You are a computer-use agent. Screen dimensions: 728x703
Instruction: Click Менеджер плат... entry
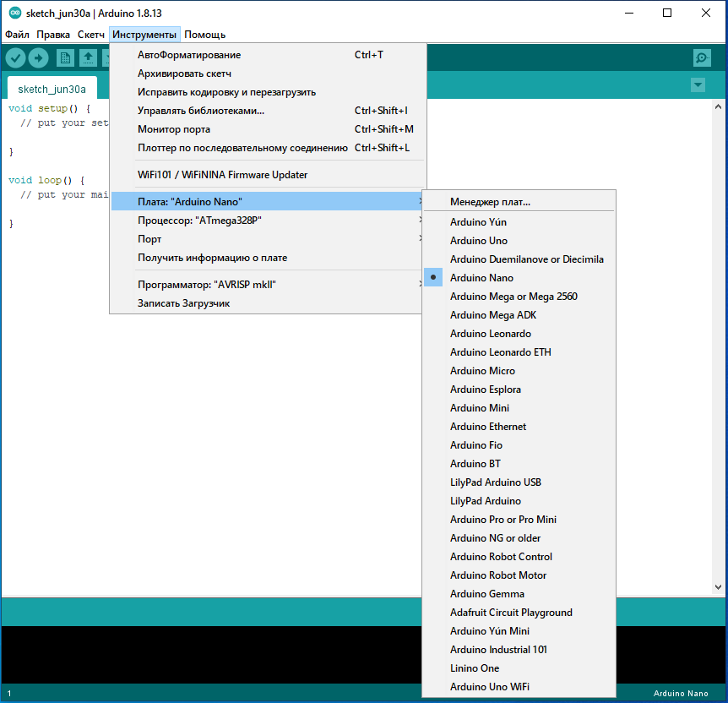(490, 202)
